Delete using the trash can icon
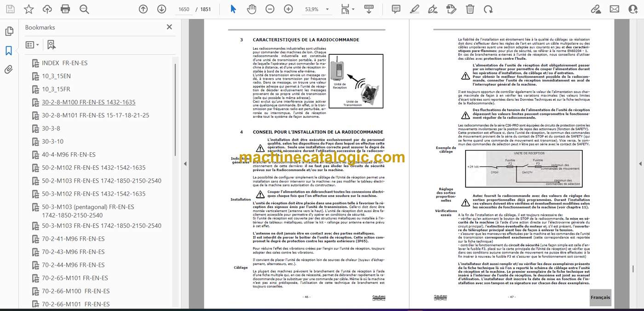This screenshot has width=644, height=311. pyautogui.click(x=470, y=9)
